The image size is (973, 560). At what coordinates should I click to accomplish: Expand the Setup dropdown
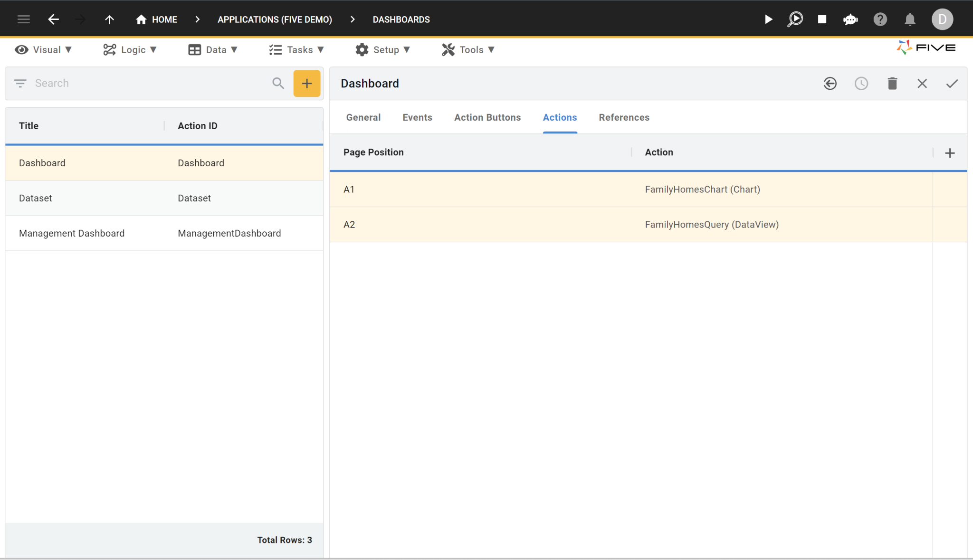point(383,49)
